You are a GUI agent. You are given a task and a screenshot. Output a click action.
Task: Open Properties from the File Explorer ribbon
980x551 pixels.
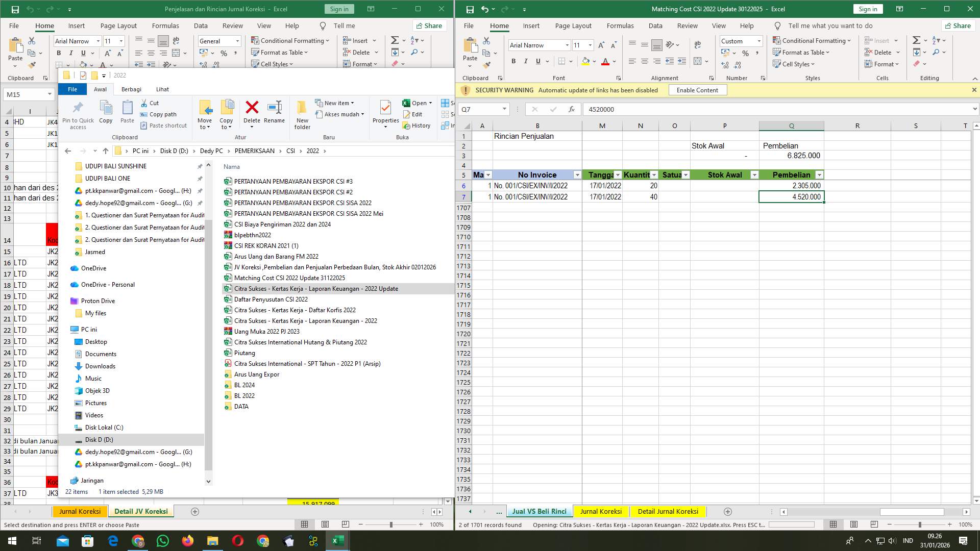point(386,110)
